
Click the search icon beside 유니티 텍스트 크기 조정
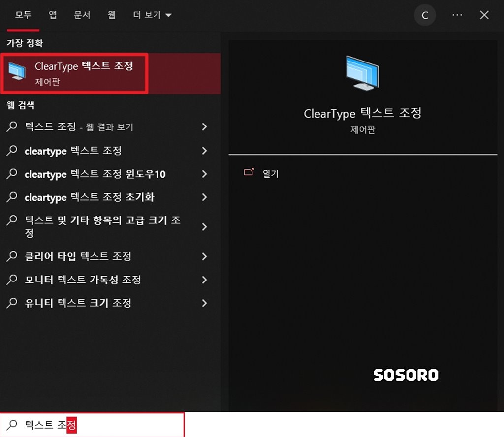point(12,302)
